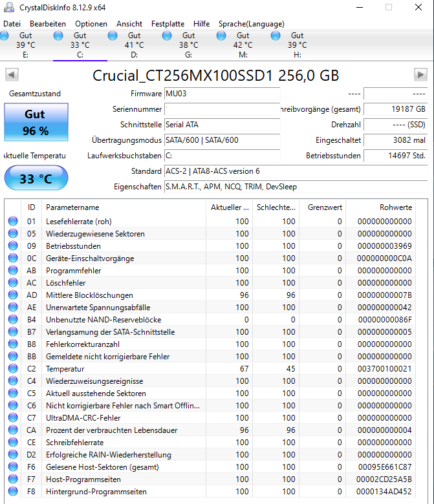Select Wiederzuweisungsereignisse row text
Viewport: 434px width, 504px height.
(94, 381)
